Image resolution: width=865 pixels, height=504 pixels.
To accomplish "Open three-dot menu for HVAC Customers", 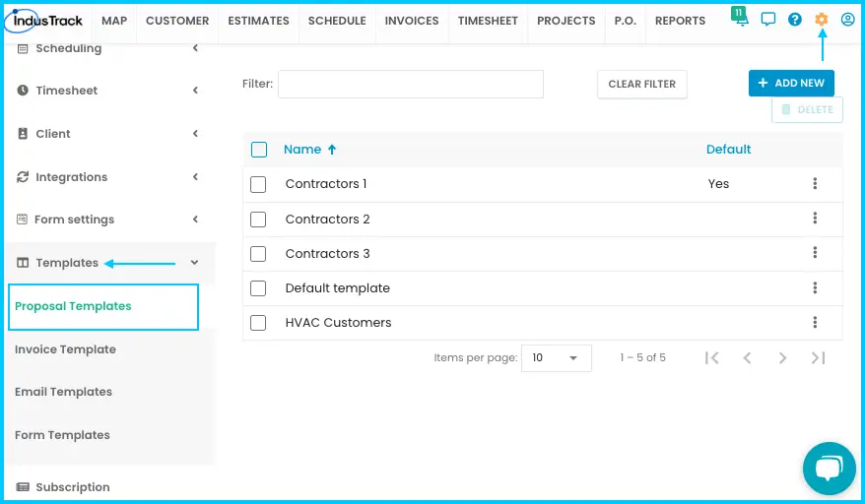I will pos(815,323).
